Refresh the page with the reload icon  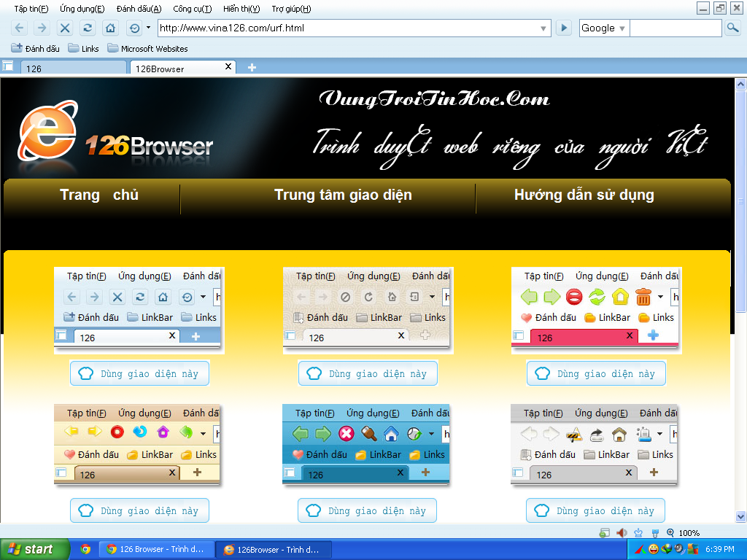pos(88,28)
